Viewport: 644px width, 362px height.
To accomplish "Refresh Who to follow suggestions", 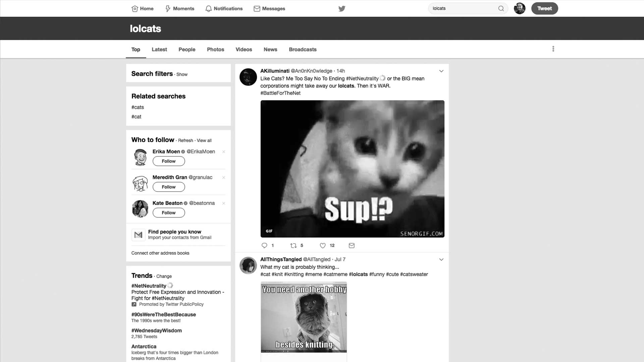I will pos(185,140).
